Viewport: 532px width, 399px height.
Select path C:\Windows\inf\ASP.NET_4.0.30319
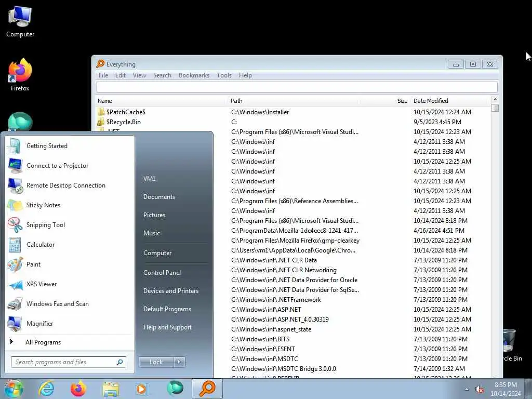tap(280, 320)
